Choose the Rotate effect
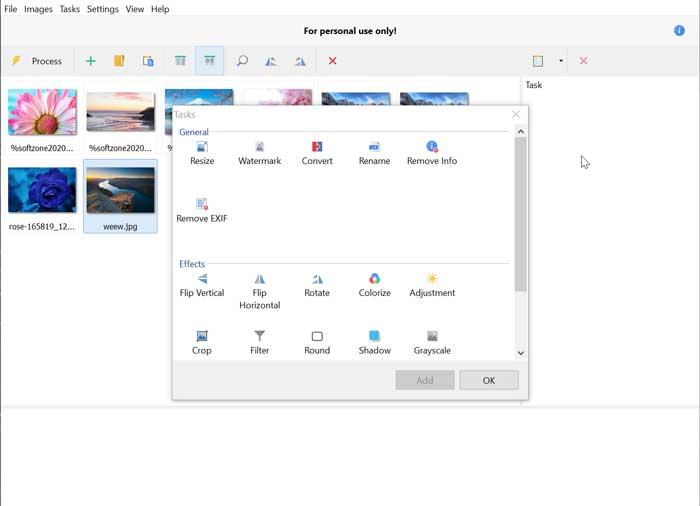 (317, 285)
